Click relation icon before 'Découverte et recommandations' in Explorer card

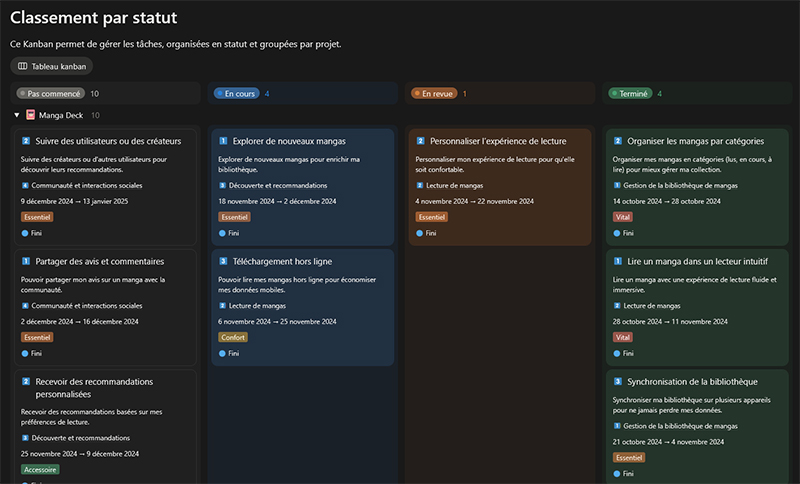coord(222,185)
